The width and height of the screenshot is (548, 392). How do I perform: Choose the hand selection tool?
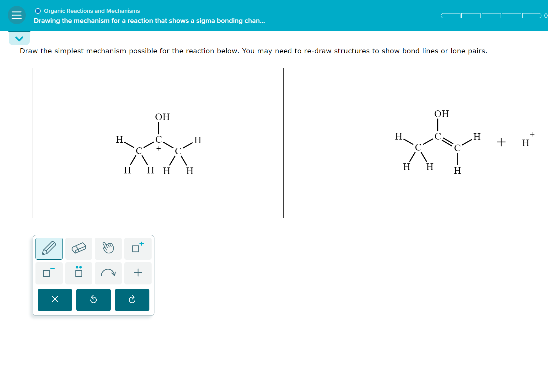point(108,248)
